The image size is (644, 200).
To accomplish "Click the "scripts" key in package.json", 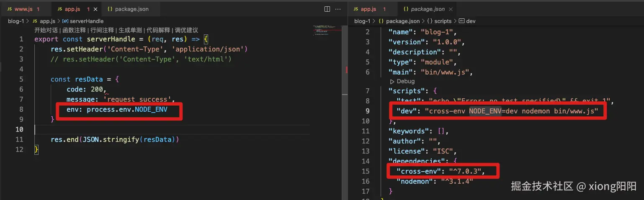I will point(406,91).
